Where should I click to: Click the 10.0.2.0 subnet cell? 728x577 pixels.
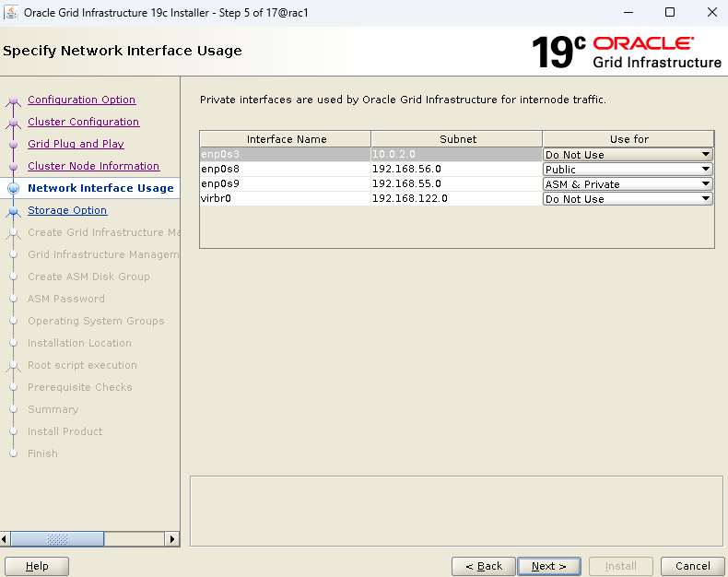(x=457, y=154)
